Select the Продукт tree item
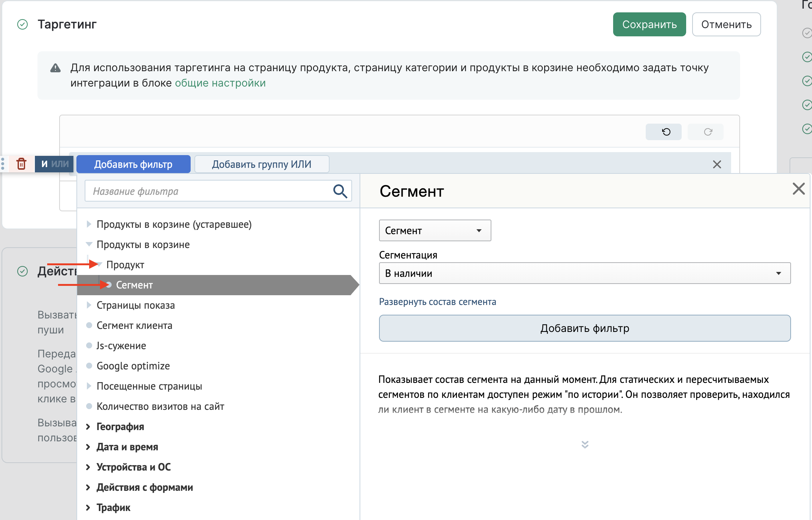This screenshot has height=520, width=812. [125, 264]
